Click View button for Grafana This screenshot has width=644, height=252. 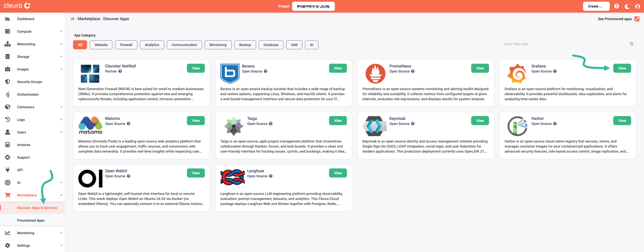pyautogui.click(x=622, y=68)
